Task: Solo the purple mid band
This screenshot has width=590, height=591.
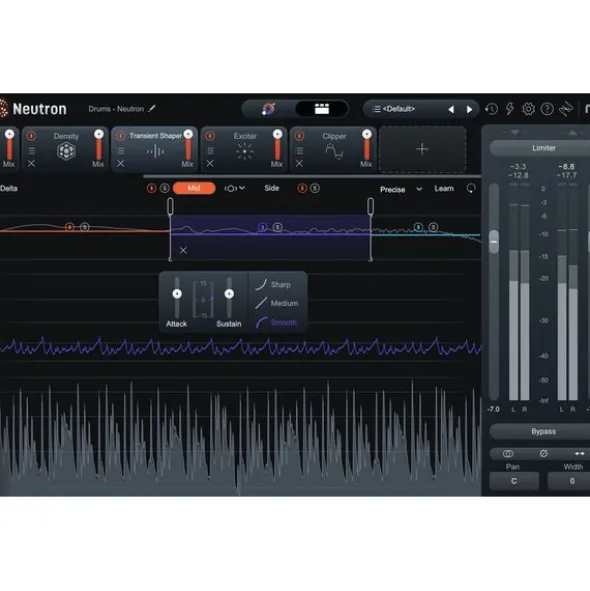Action: [x=277, y=227]
